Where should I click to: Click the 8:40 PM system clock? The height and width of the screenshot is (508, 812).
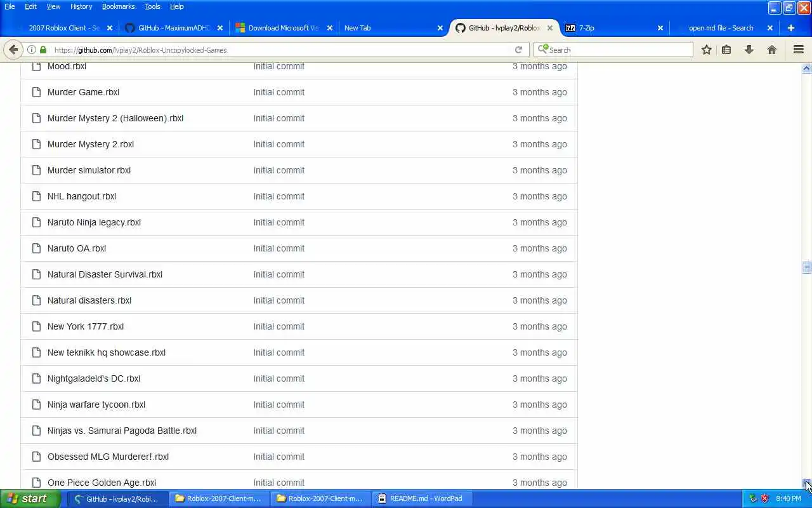pos(789,498)
